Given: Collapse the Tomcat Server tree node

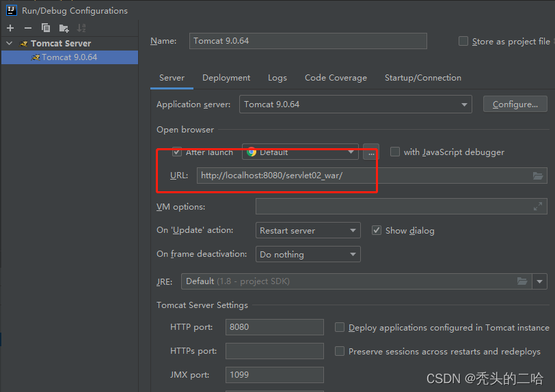Looking at the screenshot, I should [x=10, y=43].
